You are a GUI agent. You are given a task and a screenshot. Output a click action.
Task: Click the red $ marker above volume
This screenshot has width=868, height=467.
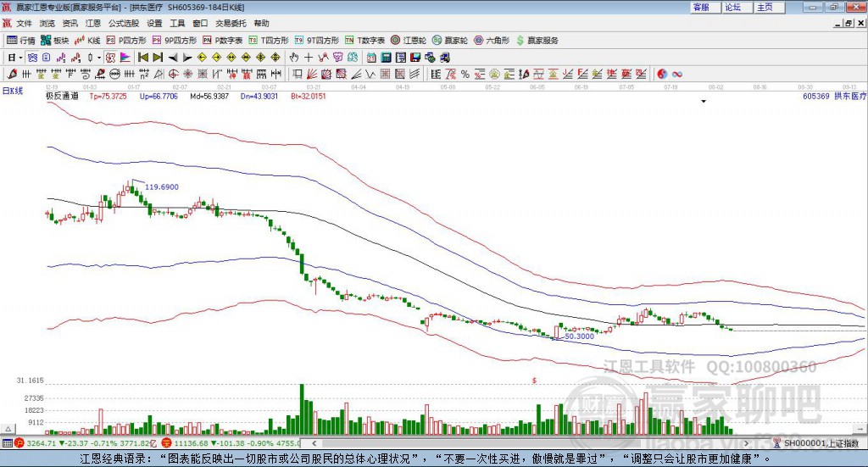tap(534, 381)
